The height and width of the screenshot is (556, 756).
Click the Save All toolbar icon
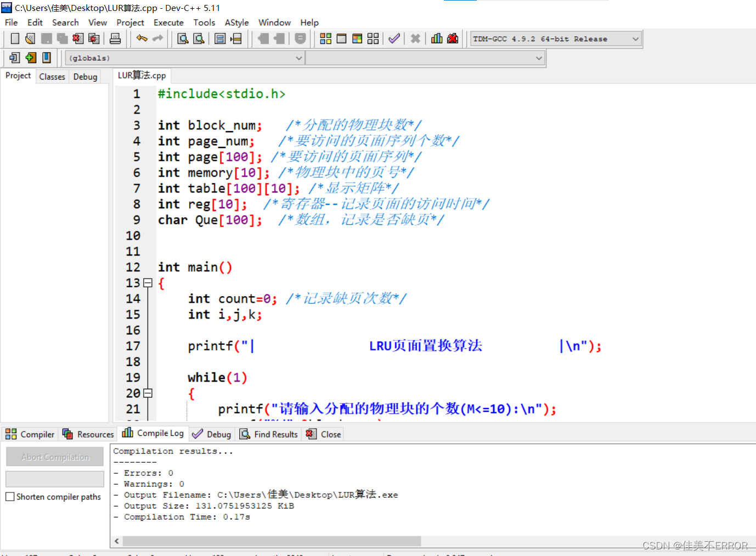(x=63, y=38)
